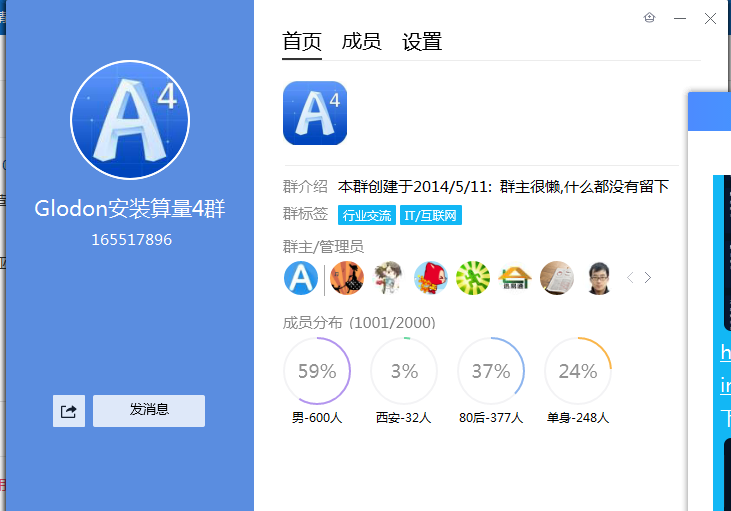The image size is (731, 511).
Task: Click the house icon in the title bar
Action: click(x=649, y=18)
